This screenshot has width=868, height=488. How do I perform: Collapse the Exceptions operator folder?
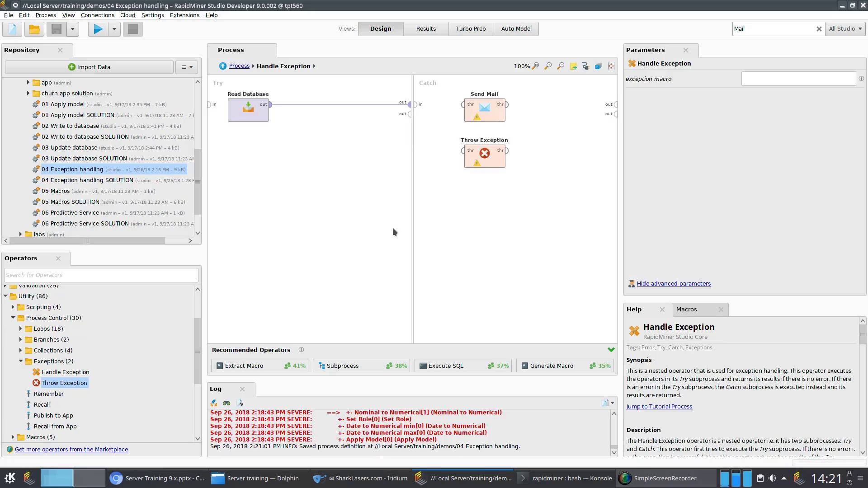20,361
